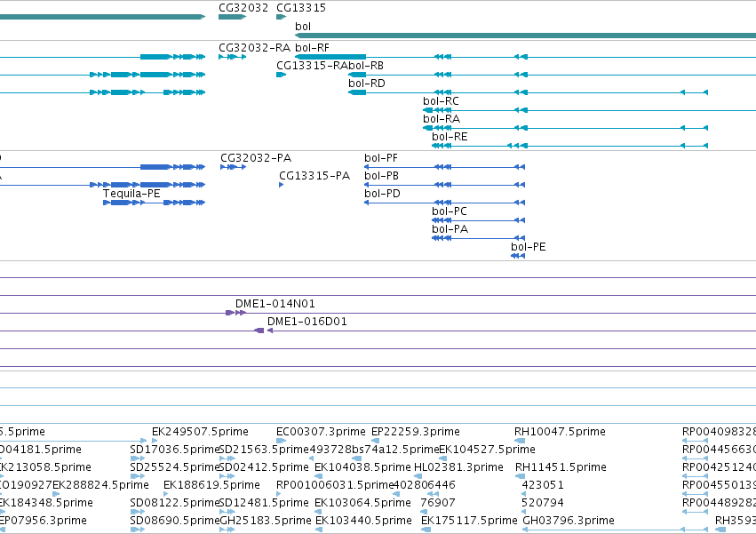The width and height of the screenshot is (756, 534).
Task: Select the CG13315-PA small arrow glyph
Action: click(281, 185)
